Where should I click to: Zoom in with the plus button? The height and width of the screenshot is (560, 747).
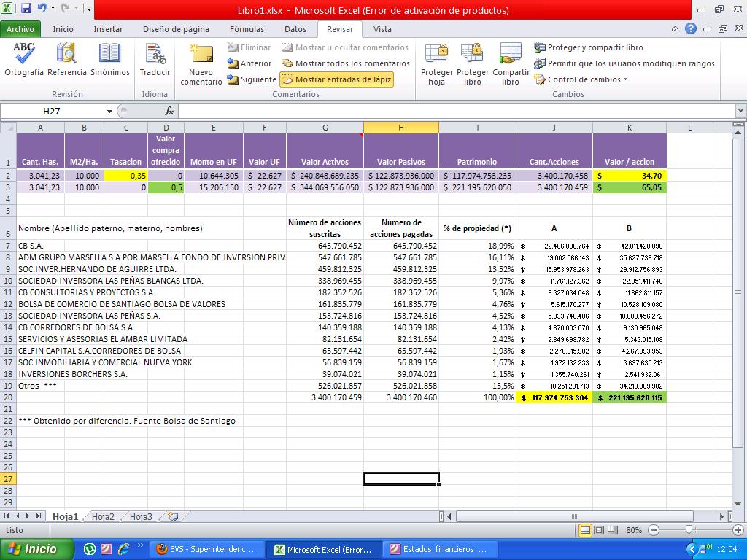(x=738, y=530)
